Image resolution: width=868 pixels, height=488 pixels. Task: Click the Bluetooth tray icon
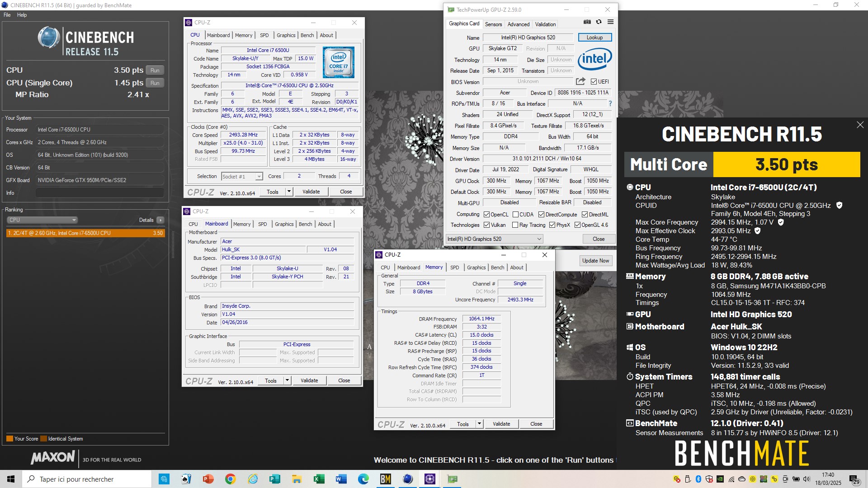coord(698,479)
